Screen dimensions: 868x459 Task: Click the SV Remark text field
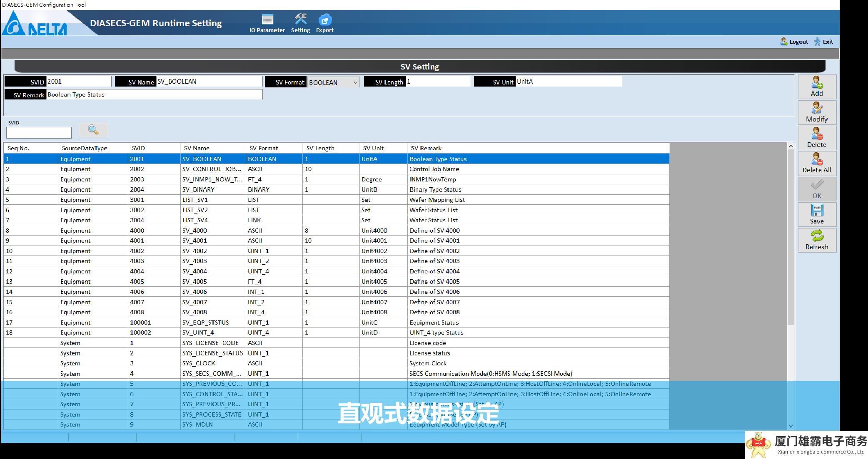(x=154, y=94)
